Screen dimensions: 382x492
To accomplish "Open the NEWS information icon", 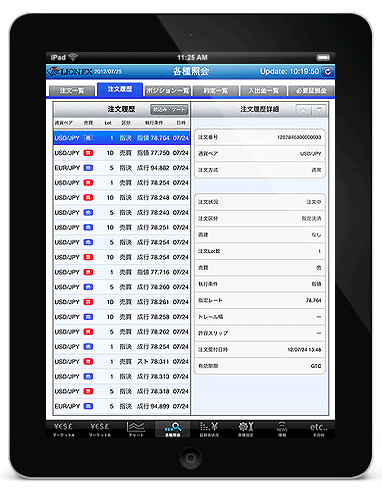I will pos(282,429).
